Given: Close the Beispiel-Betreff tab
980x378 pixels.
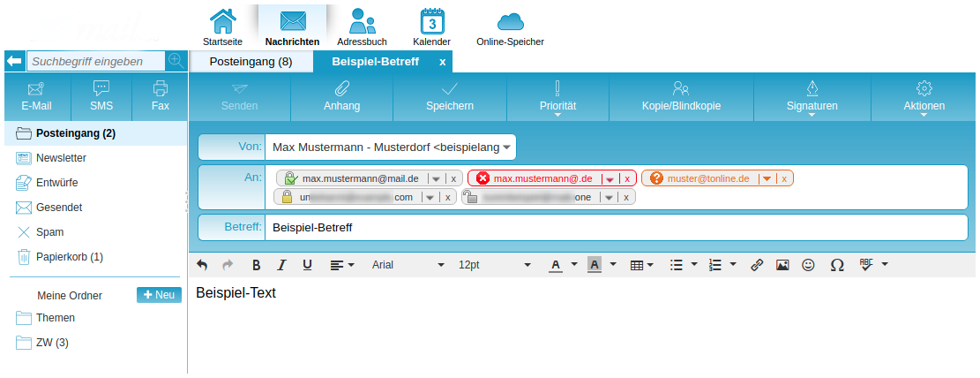Looking at the screenshot, I should (x=443, y=61).
